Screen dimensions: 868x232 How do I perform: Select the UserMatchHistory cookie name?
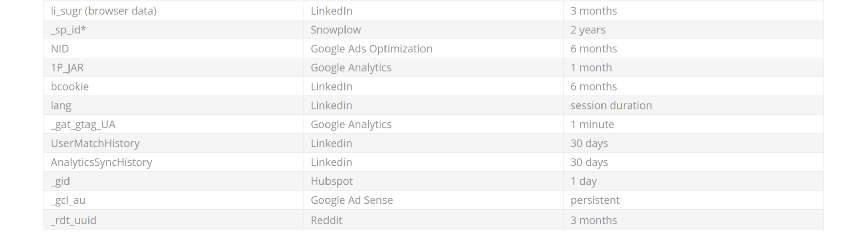95,143
